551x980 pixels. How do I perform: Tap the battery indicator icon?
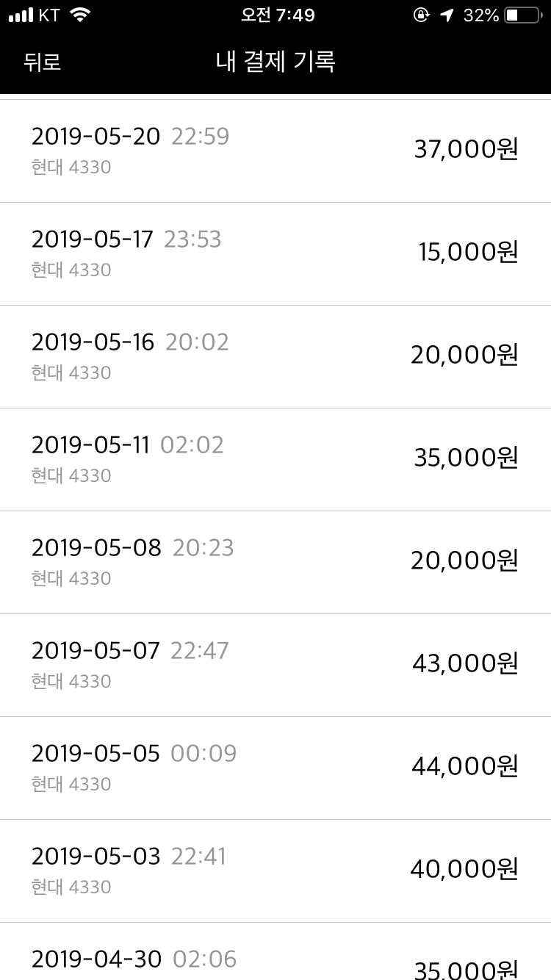click(522, 15)
